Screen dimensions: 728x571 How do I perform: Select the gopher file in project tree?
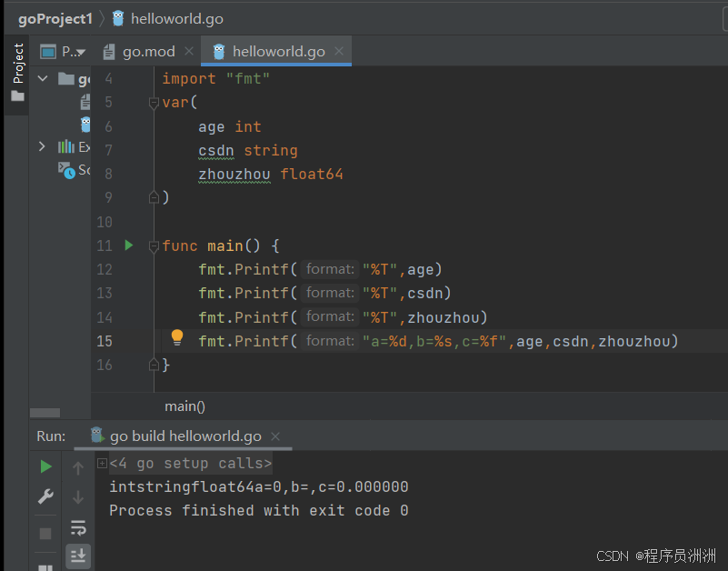85,125
